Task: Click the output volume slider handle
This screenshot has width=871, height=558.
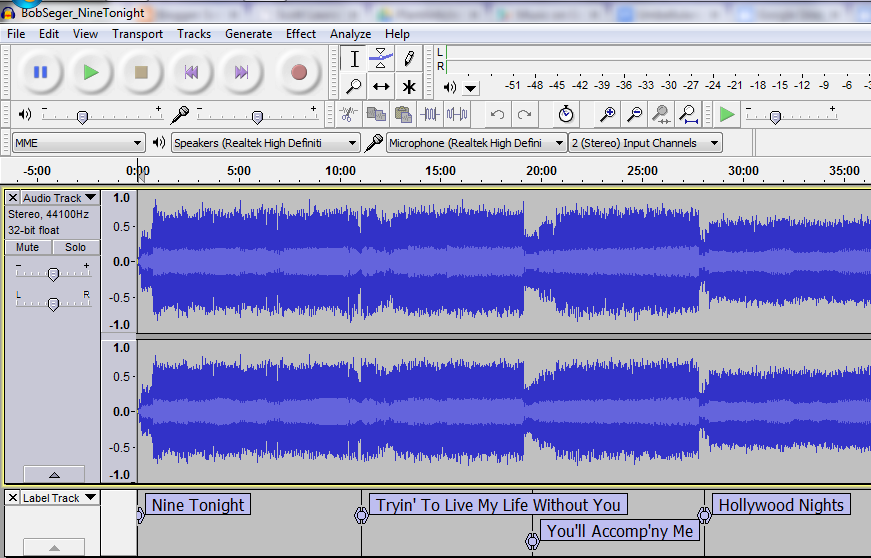Action: pyautogui.click(x=82, y=117)
